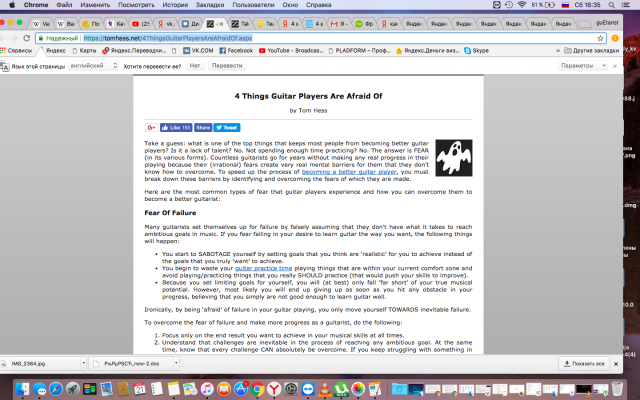640x400 pixels.
Task: Open Launchpad rocket in the dock
Action: [x=73, y=389]
